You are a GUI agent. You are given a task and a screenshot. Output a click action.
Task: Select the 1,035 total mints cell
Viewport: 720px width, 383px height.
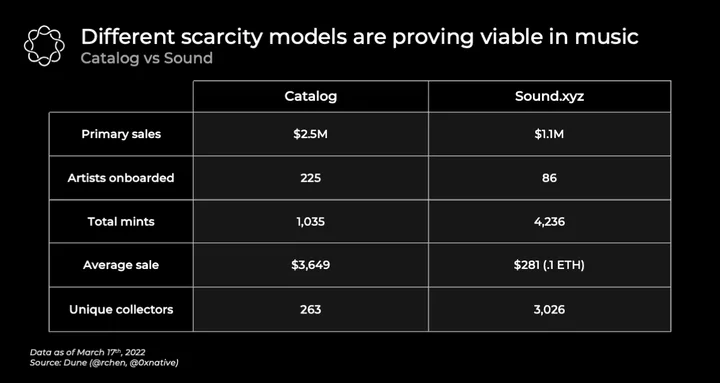pos(311,222)
